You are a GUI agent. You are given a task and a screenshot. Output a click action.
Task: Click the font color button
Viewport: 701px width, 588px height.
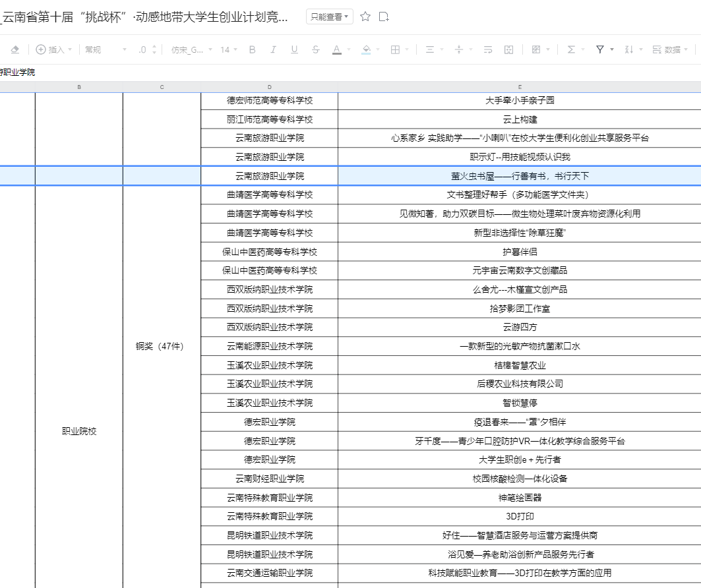pyautogui.click(x=336, y=49)
